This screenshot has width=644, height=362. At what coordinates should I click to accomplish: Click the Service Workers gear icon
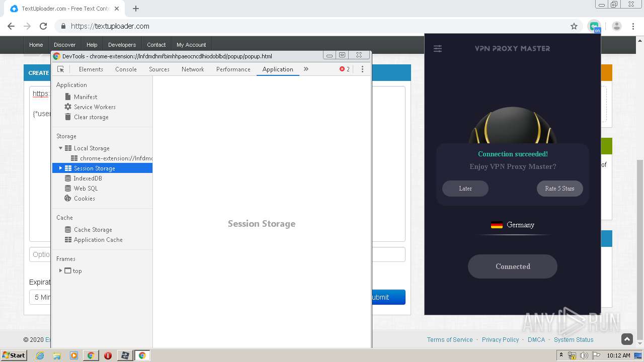(68, 107)
